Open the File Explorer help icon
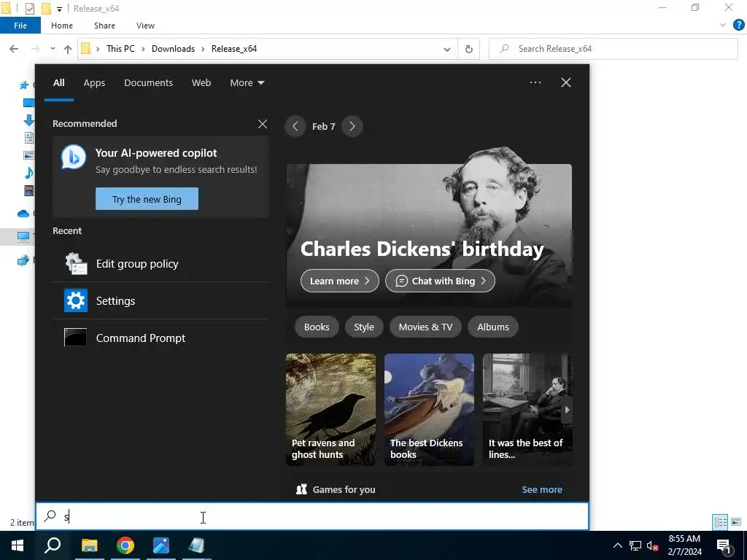The height and width of the screenshot is (560, 747). click(x=738, y=26)
